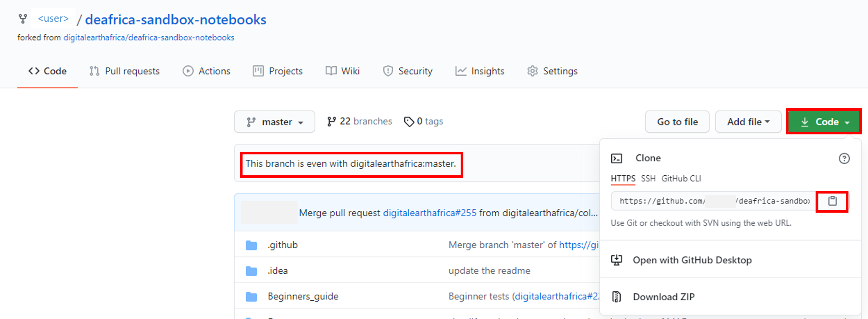Screen dimensions: 868x319
Task: Open the Wiki tab
Action: [x=342, y=71]
